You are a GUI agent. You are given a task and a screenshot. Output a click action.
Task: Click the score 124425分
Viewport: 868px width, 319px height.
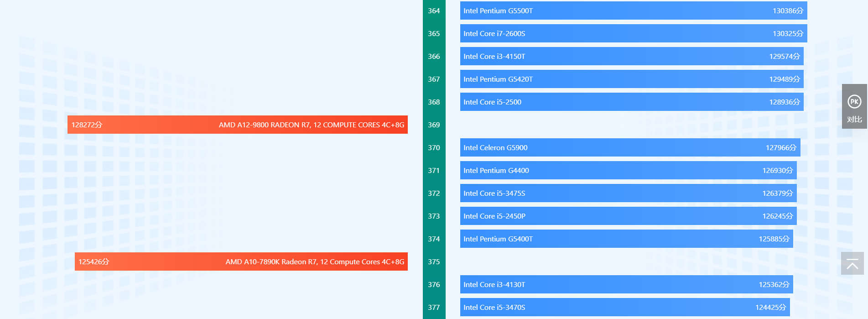pyautogui.click(x=770, y=307)
